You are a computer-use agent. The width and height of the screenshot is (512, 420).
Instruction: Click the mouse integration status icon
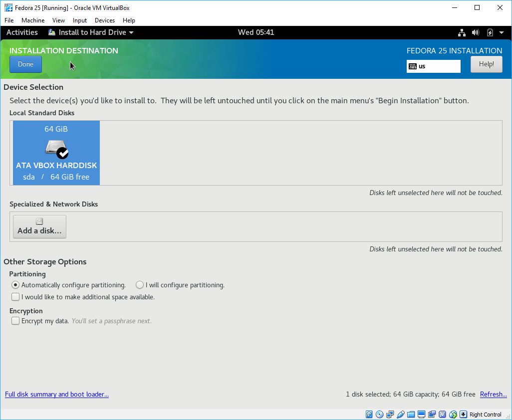[453, 415]
